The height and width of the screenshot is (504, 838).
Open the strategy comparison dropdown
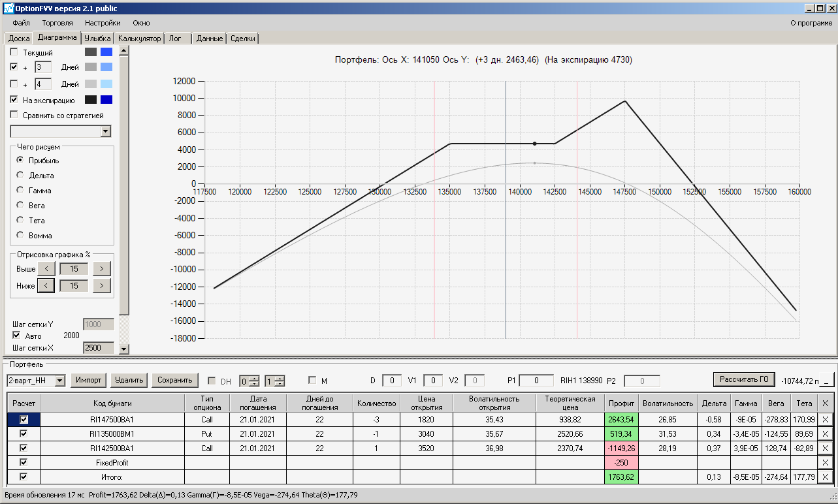(106, 132)
